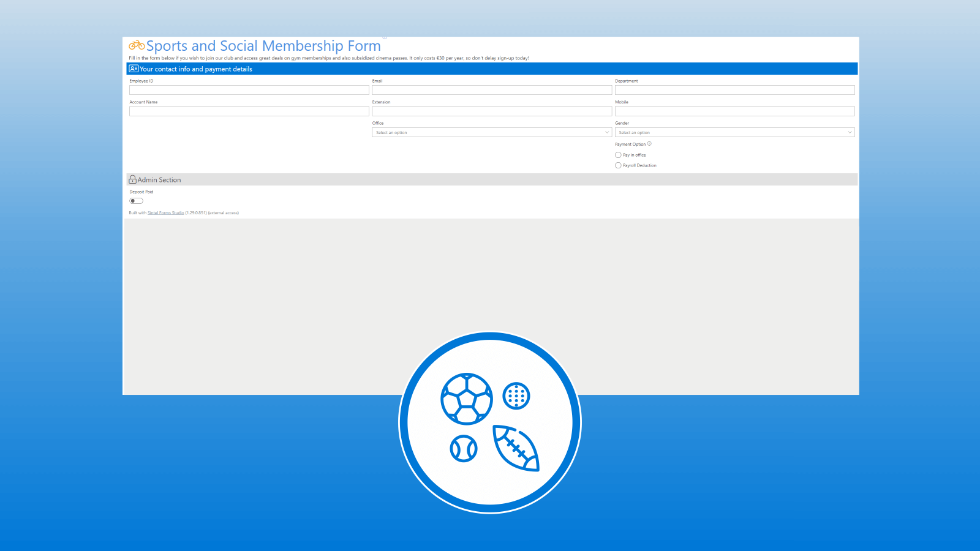Click the Payment Option info icon
This screenshot has width=980, height=551.
pyautogui.click(x=649, y=144)
